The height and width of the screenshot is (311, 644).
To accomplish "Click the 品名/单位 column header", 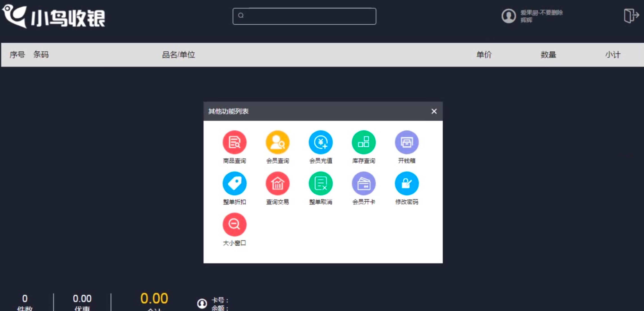I will [178, 55].
